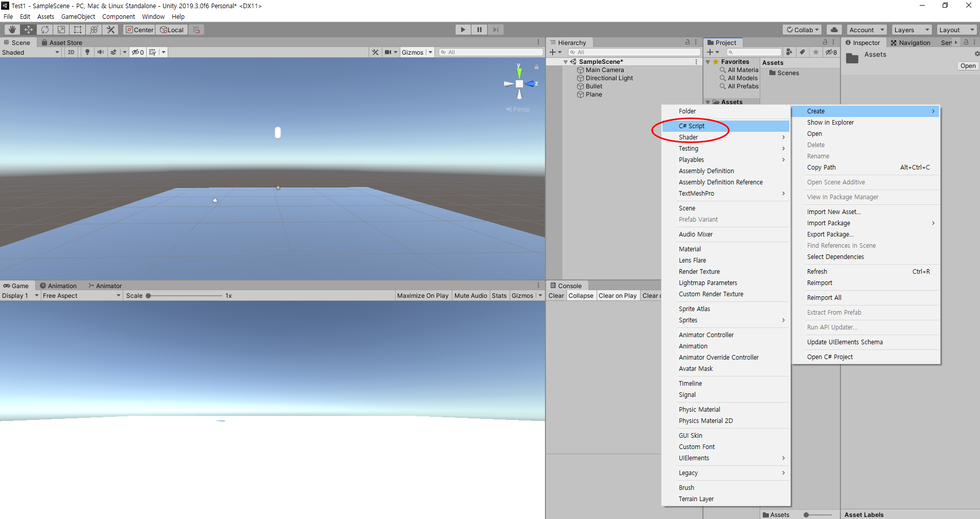This screenshot has width=980, height=519.
Task: Select Folder in the Create submenu
Action: 725,111
